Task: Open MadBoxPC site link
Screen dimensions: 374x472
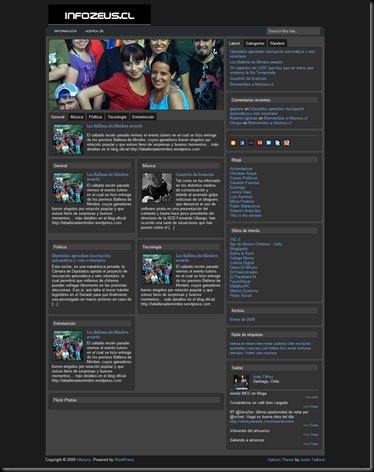Action: click(239, 286)
